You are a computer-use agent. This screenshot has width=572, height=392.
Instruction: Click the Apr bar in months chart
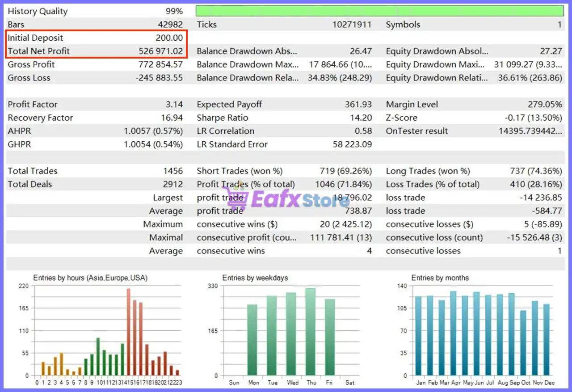tap(454, 333)
